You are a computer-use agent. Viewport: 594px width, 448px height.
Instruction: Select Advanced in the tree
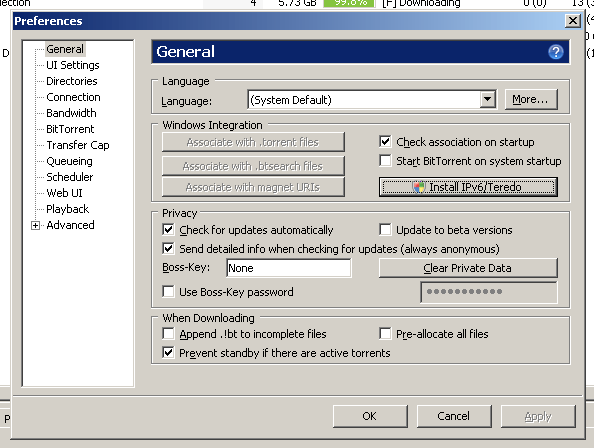click(x=70, y=225)
